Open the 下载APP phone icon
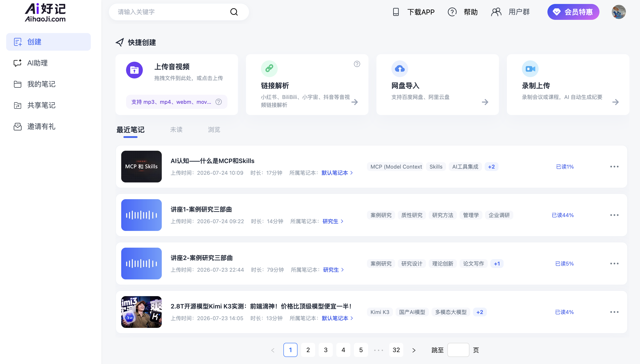Image resolution: width=640 pixels, height=364 pixels. [x=396, y=12]
